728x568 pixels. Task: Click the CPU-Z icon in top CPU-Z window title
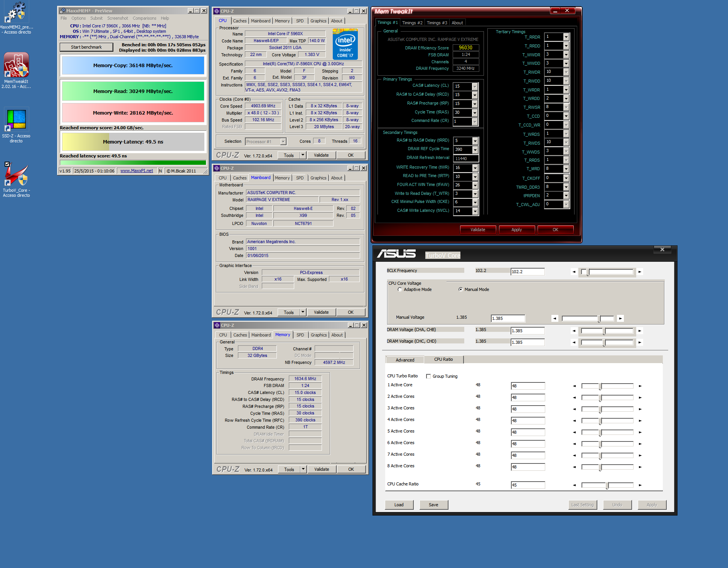click(x=217, y=11)
